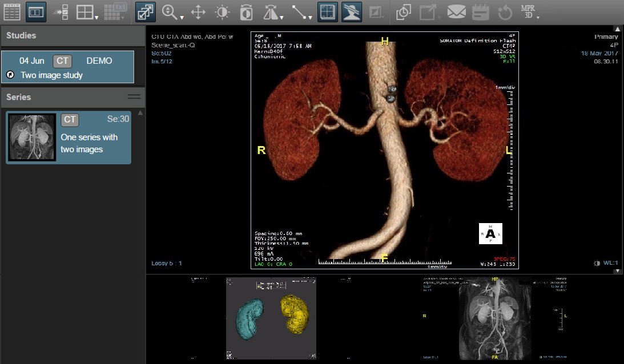Select the Window Level brightness tool
The height and width of the screenshot is (364, 624).
point(222,12)
